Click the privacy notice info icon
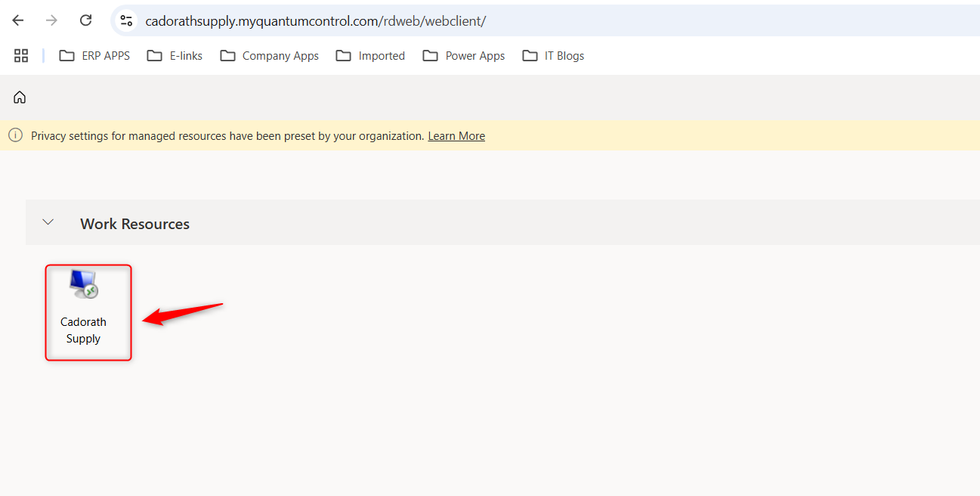The width and height of the screenshot is (980, 496). (15, 135)
